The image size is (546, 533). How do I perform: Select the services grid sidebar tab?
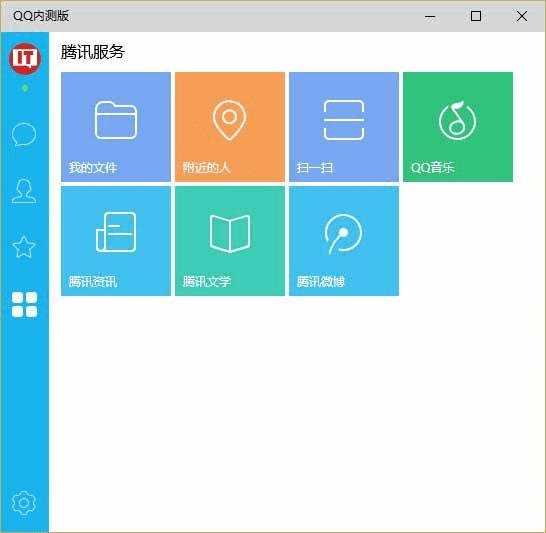[24, 305]
